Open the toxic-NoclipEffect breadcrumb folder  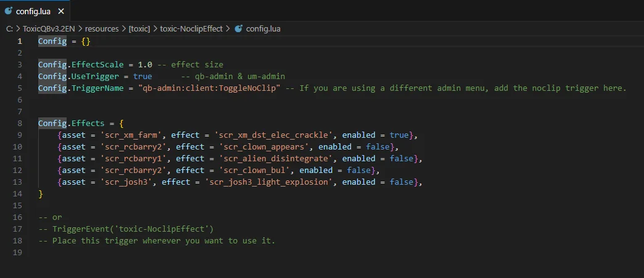191,28
